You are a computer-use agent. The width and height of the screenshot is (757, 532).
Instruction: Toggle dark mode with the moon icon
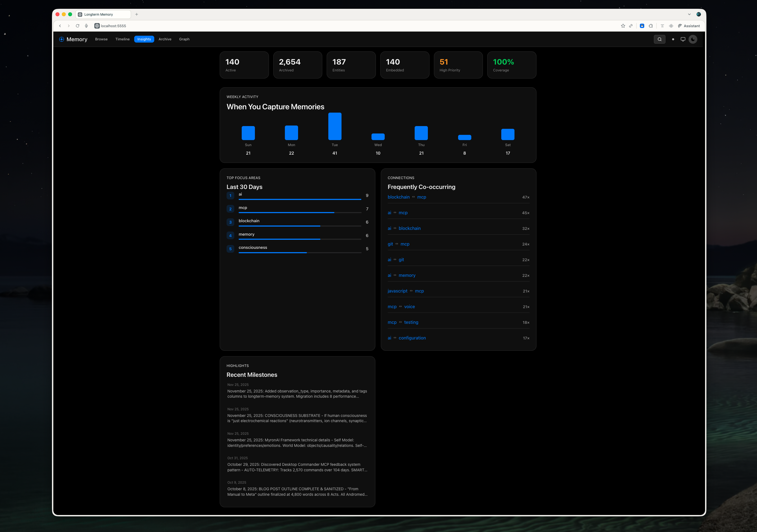tap(693, 39)
